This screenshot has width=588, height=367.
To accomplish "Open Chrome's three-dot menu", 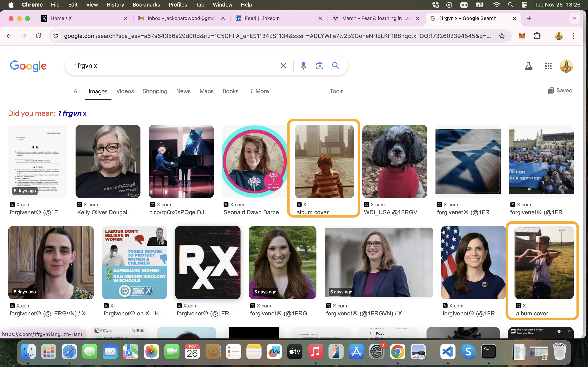I will coord(574,36).
